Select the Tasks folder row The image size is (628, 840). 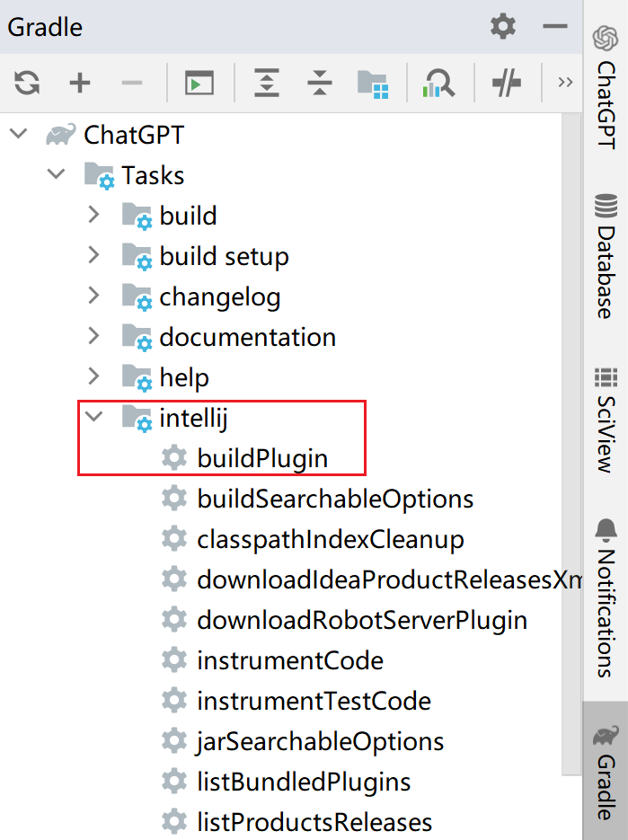click(281, 175)
